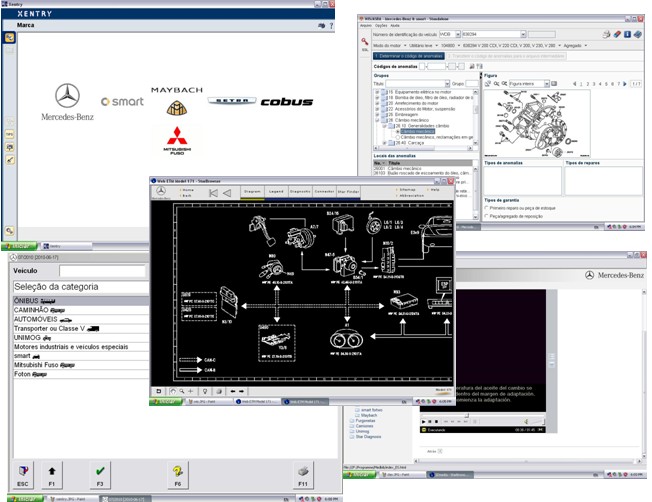This screenshot has height=502, width=652.
Task: Click the red key search icon in sidebar
Action: coord(365,42)
